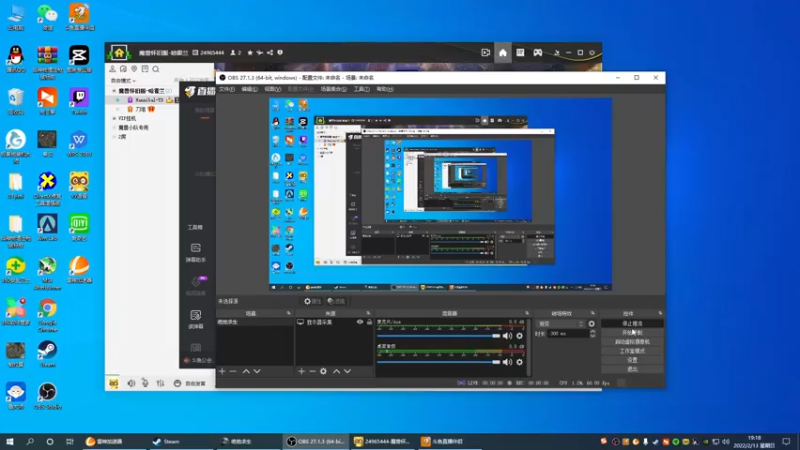The image size is (800, 450).
Task: Switch to Steam in the taskbar
Action: tap(181, 441)
